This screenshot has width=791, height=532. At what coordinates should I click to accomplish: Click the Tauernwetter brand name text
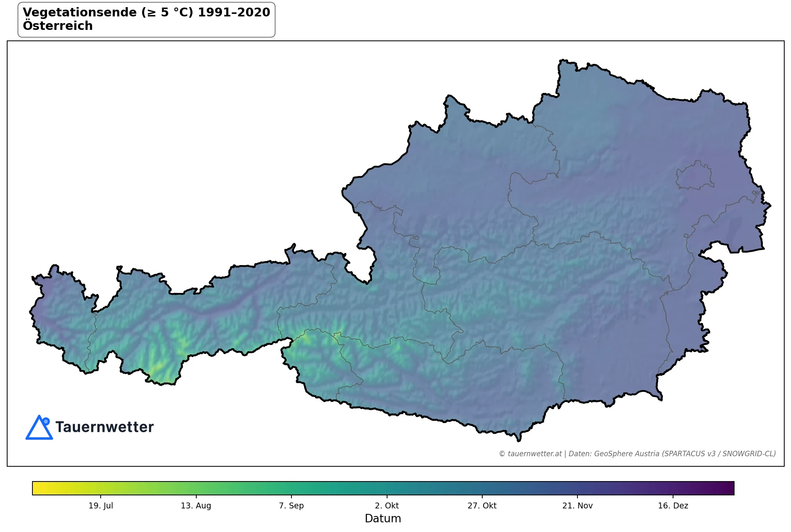(104, 427)
